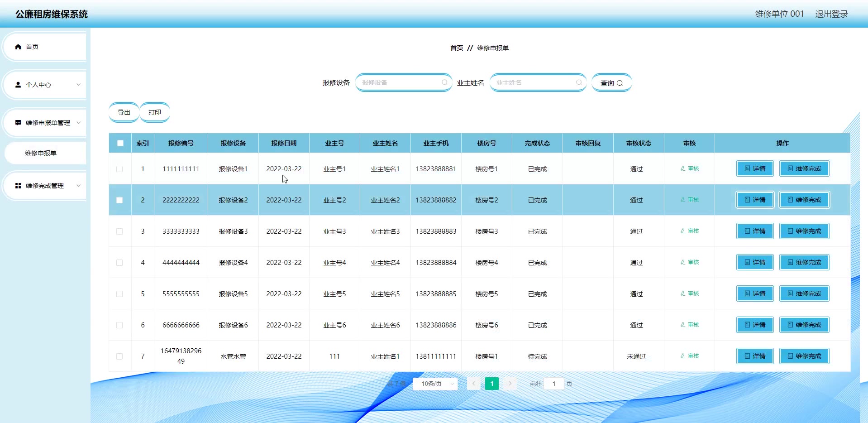This screenshot has width=868, height=423.
Task: Click the 前往 page number input field
Action: tap(554, 384)
